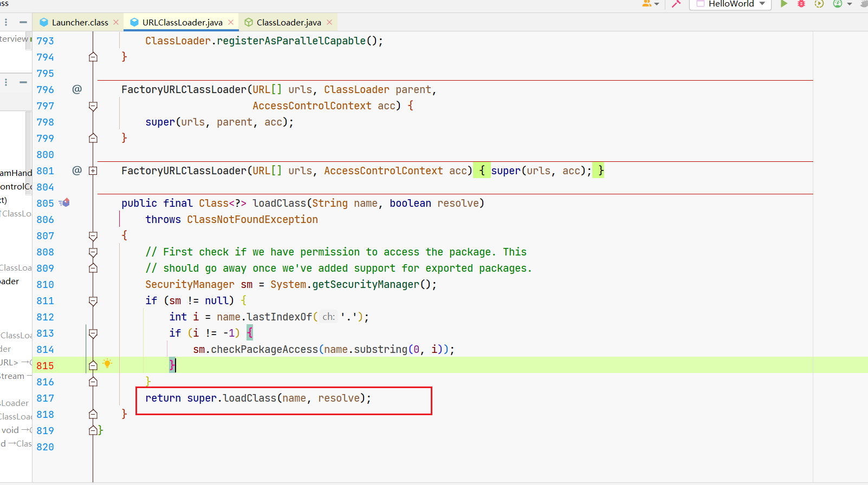Click the annotation marker on line 801
Screen dimensions: 868x485
pos(77,171)
